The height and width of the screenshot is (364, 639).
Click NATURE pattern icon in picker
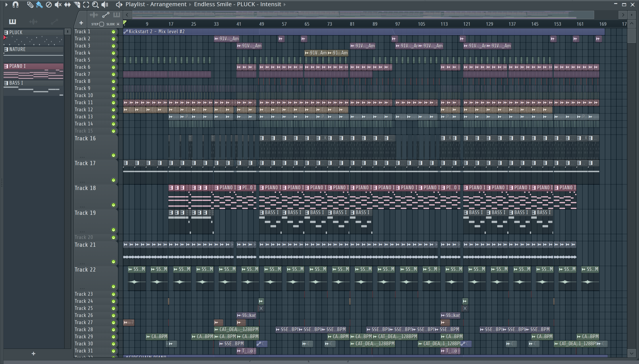click(x=6, y=49)
